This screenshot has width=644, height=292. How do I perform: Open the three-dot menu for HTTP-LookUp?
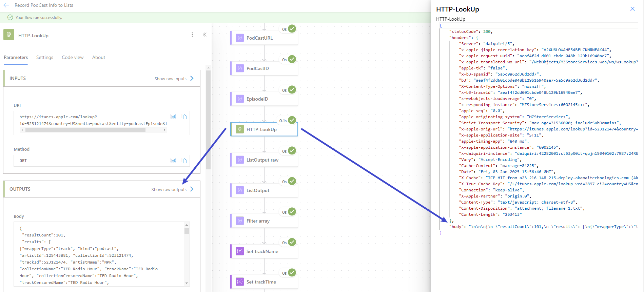192,35
